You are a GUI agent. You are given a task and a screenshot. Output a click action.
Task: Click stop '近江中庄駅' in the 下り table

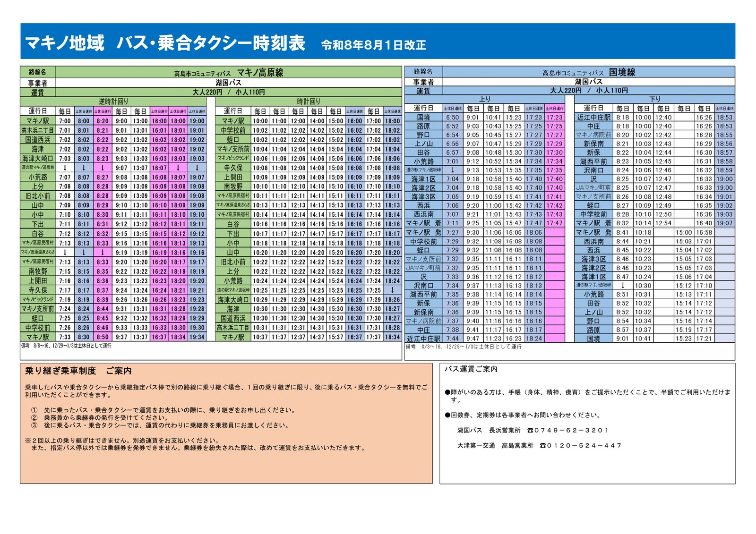click(x=594, y=117)
